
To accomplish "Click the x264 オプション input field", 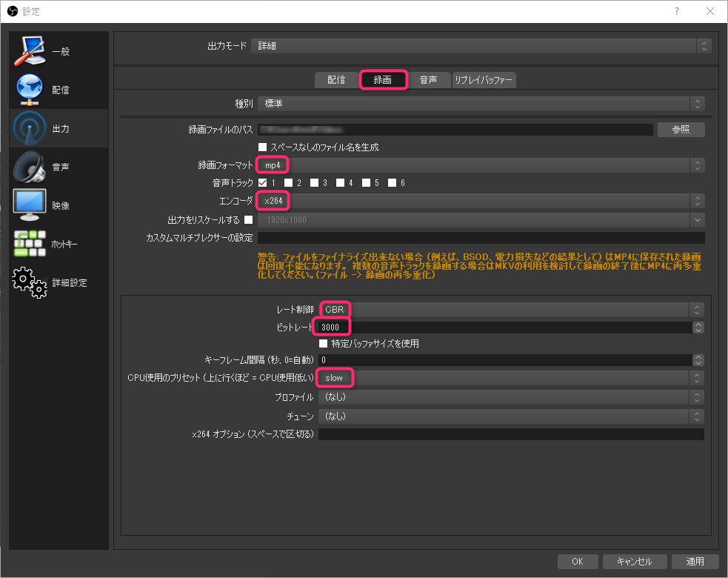I will click(511, 434).
